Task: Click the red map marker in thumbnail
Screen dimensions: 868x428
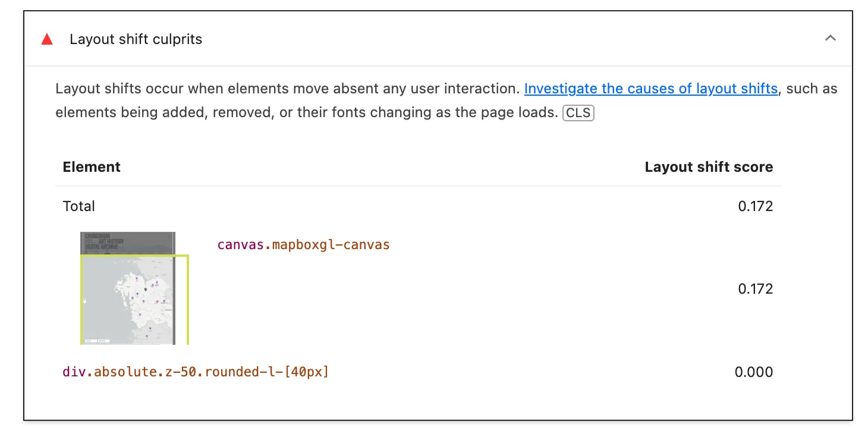Action: [157, 301]
